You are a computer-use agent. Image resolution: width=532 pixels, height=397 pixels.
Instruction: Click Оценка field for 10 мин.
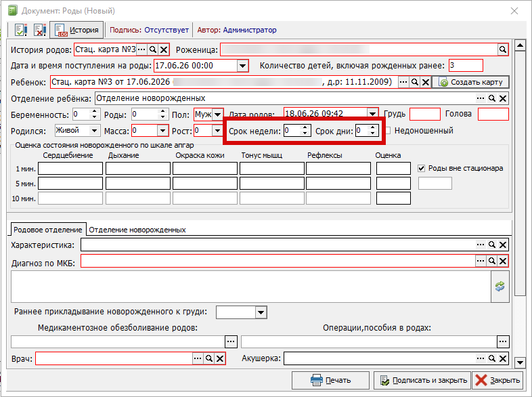click(x=393, y=198)
